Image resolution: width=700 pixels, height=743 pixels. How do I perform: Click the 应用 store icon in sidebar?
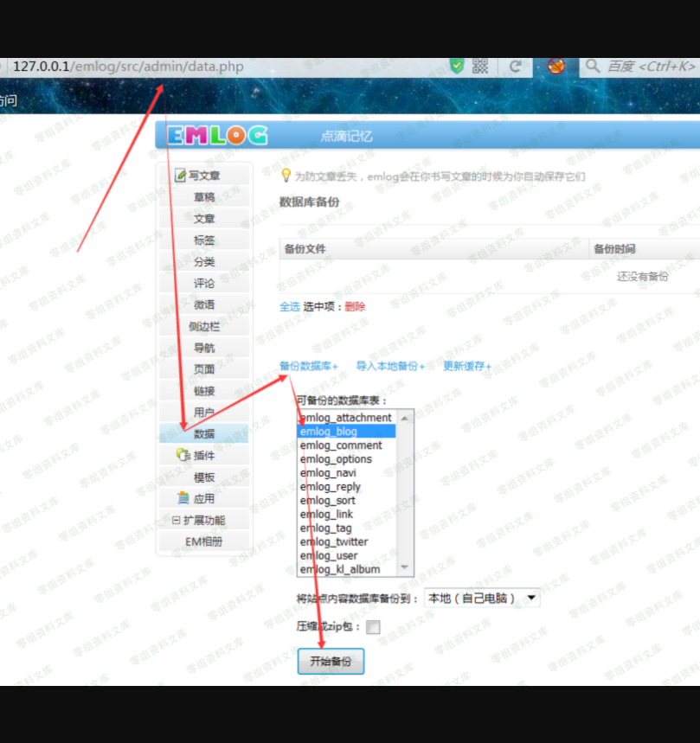tap(183, 499)
